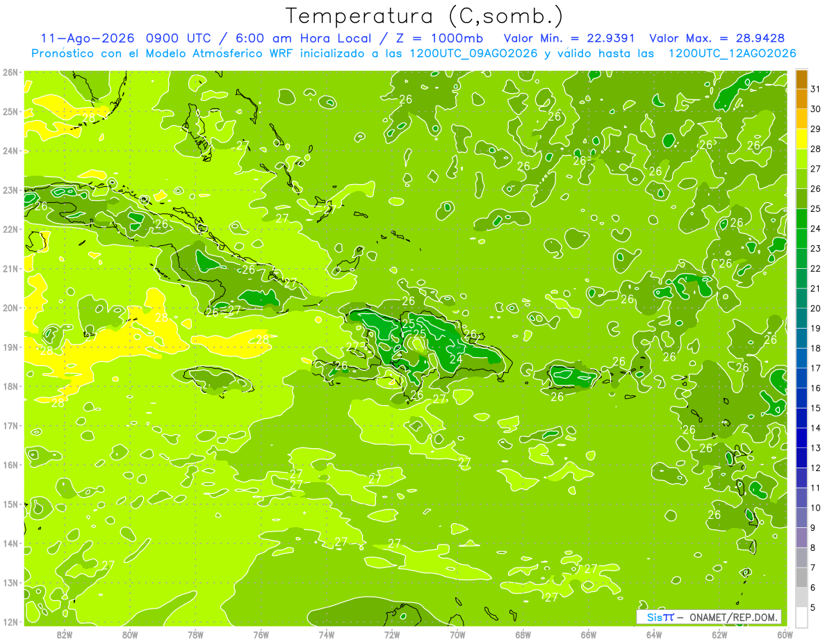This screenshot has width=834, height=644.
Task: Click the '15N' latitude axis label
Action: (10, 504)
